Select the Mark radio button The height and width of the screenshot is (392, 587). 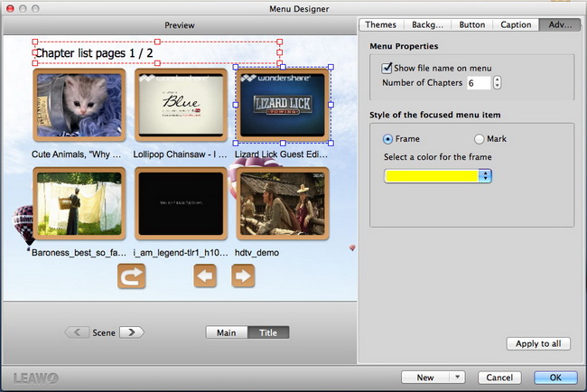coord(480,139)
